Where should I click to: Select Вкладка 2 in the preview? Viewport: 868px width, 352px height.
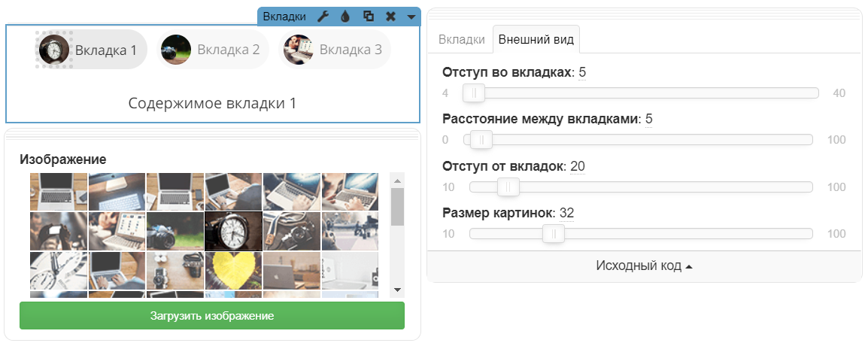coord(214,50)
